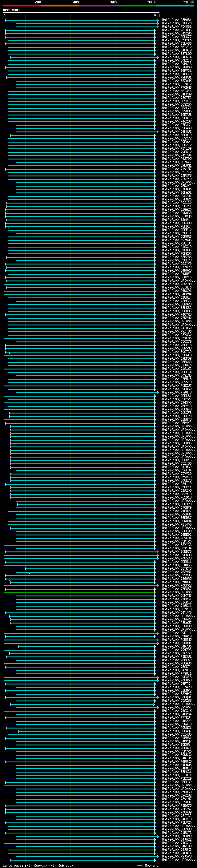Select the UniRef100_A7SUJ1 hit label
This screenshot has width=197, height=868.
176,673
